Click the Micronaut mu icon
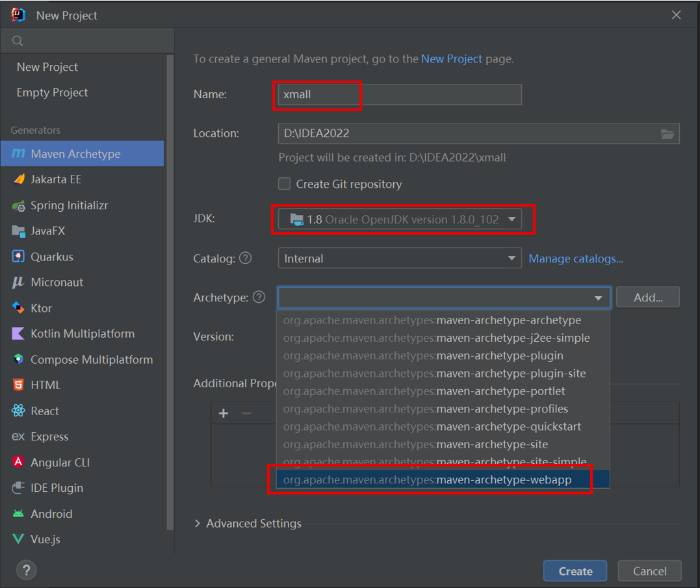This screenshot has height=588, width=700. click(x=18, y=282)
